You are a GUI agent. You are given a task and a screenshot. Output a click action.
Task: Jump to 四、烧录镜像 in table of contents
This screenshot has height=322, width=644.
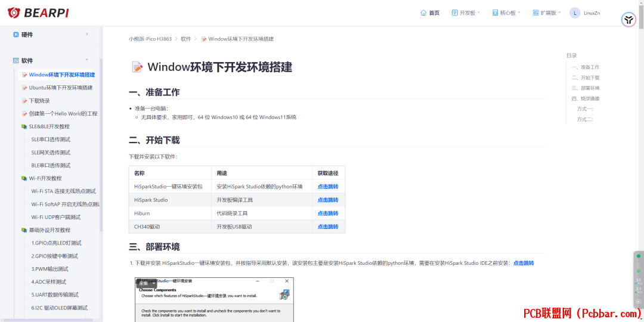pos(586,98)
